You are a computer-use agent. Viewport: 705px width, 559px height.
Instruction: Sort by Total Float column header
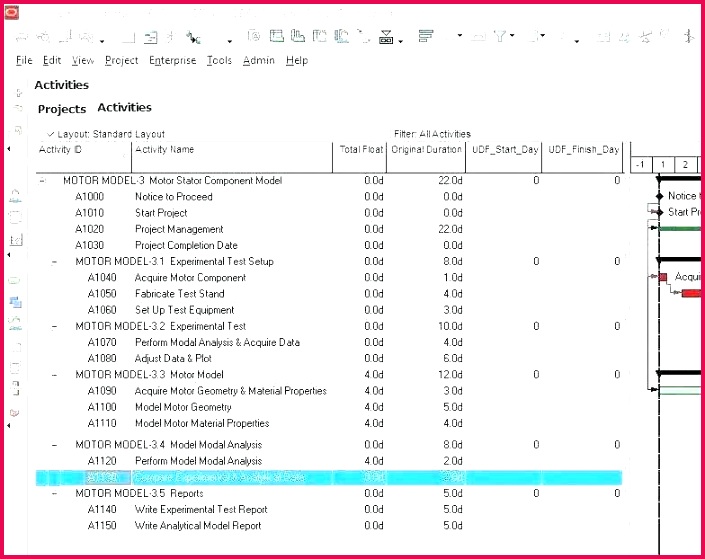(361, 150)
